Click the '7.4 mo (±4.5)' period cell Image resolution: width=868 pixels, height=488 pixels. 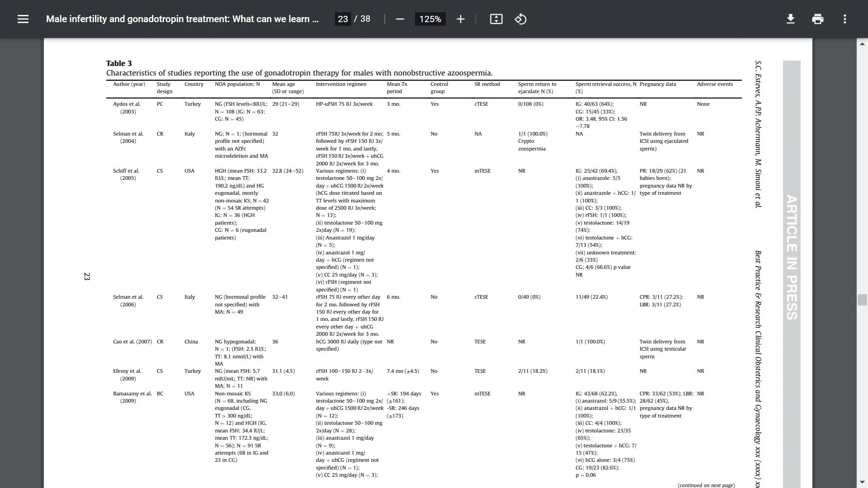point(403,371)
